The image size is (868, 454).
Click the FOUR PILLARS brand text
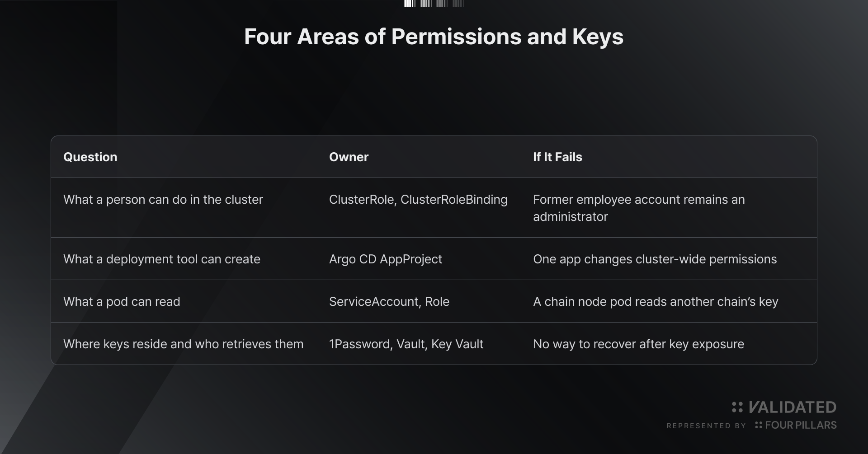point(801,425)
